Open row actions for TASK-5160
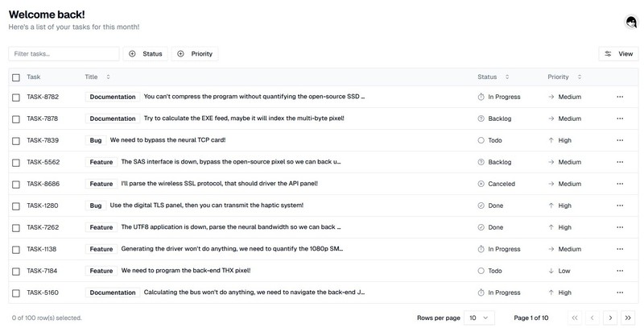The width and height of the screenshot is (644, 328). coord(620,293)
